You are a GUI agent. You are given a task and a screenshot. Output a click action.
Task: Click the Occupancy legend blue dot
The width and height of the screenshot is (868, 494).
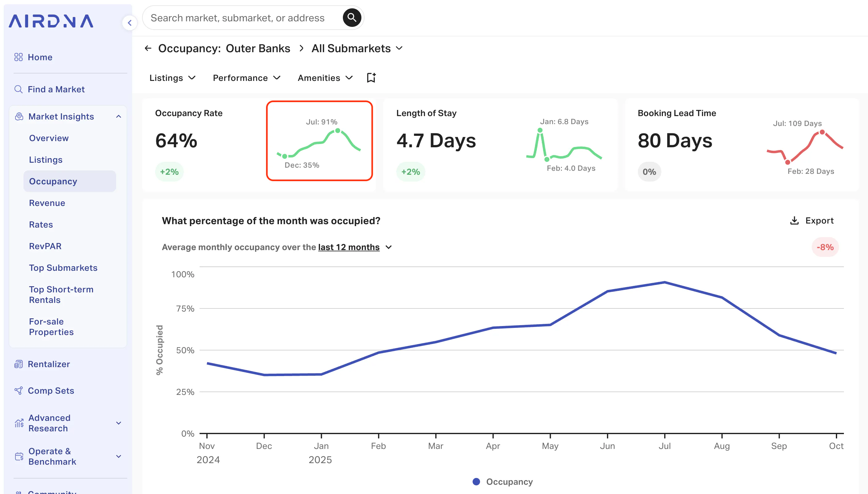(x=476, y=481)
